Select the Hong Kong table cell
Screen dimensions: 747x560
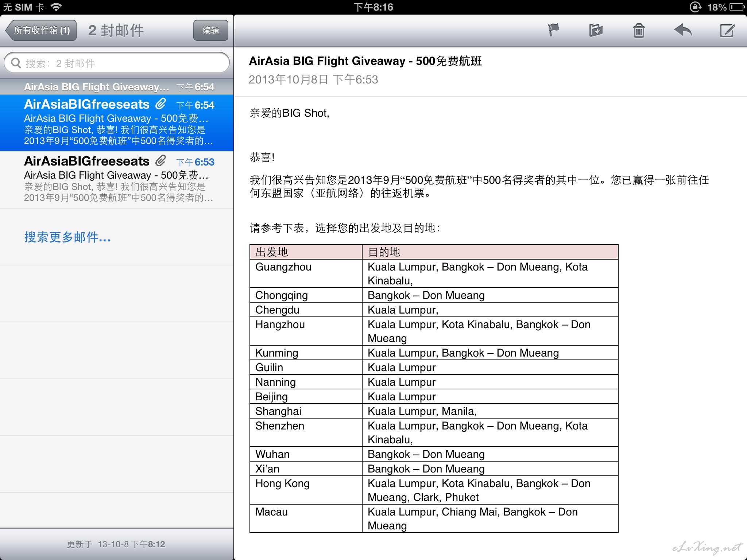(x=306, y=490)
